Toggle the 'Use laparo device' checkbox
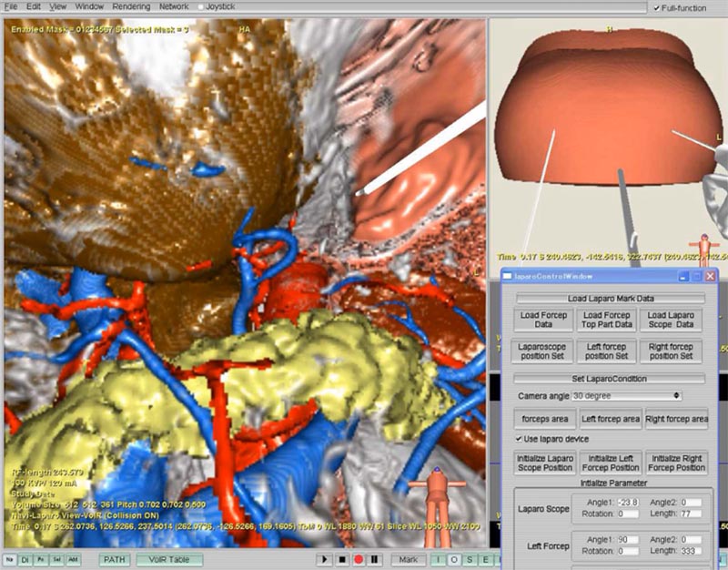Screen dimensions: 728x570 (x=519, y=439)
